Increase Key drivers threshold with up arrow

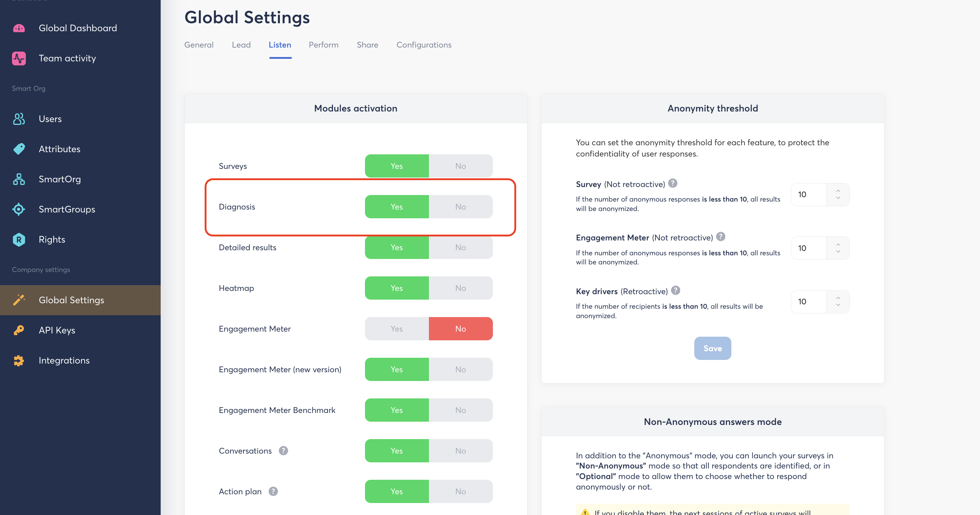point(838,298)
